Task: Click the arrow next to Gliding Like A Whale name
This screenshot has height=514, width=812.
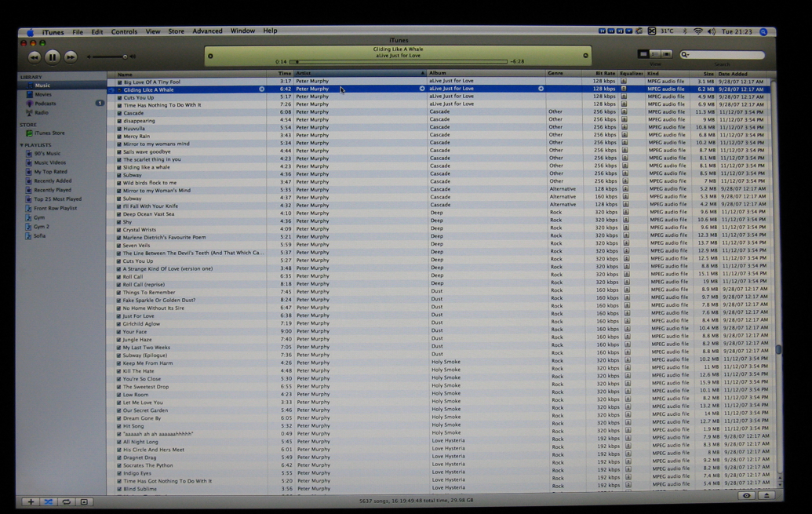Action: click(261, 89)
